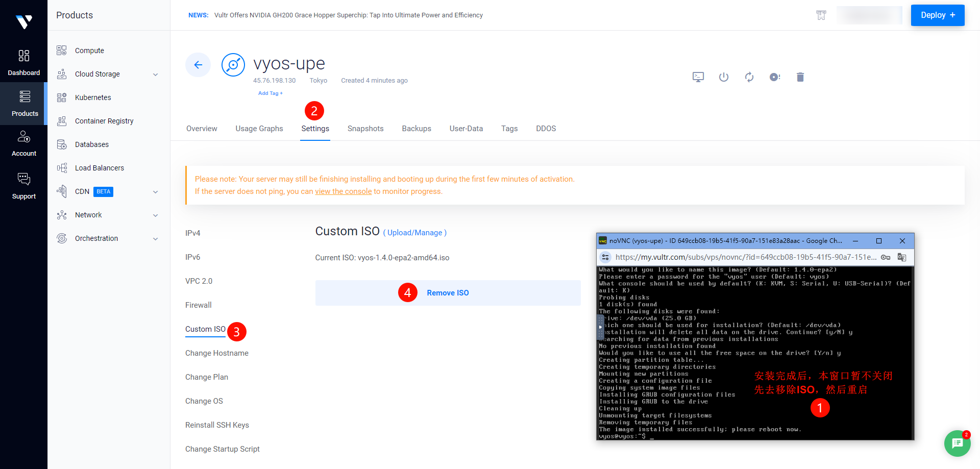Select Change Hostname in settings menu
The image size is (980, 469).
coord(217,353)
